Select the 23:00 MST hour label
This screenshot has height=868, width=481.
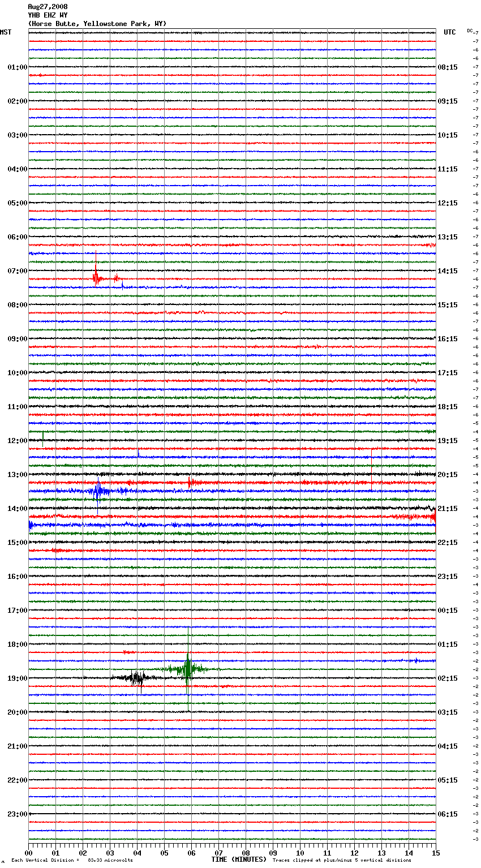point(18,814)
